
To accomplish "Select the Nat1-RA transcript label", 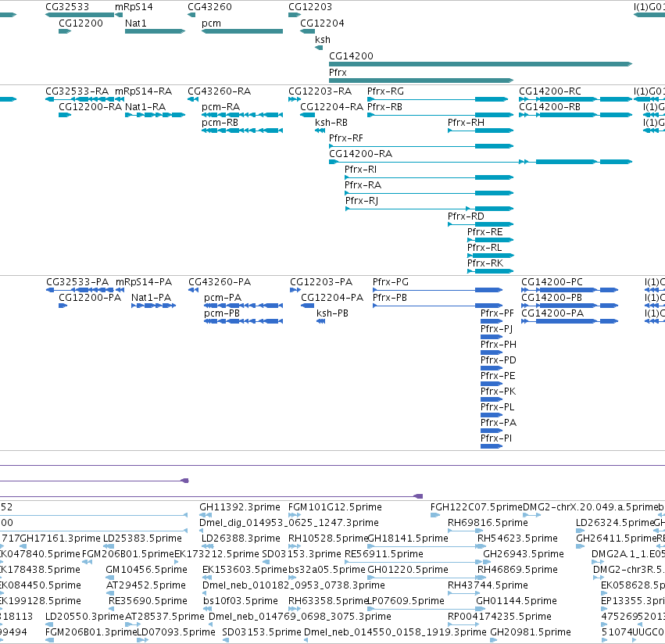I will coord(145,107).
